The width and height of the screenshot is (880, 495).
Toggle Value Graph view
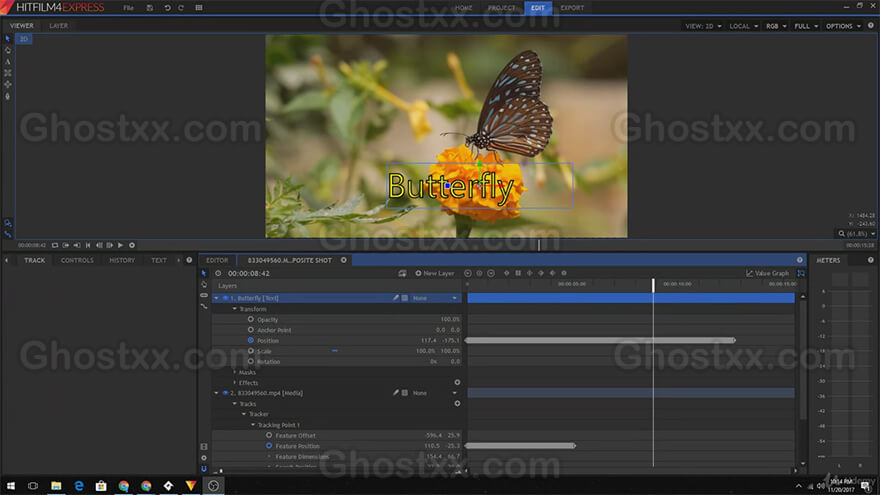click(x=767, y=273)
